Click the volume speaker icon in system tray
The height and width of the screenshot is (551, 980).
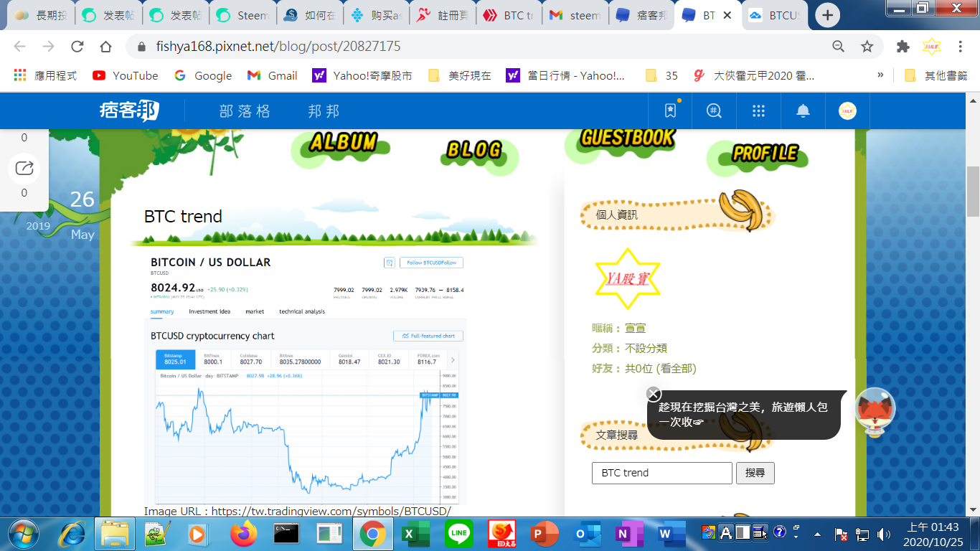(883, 534)
